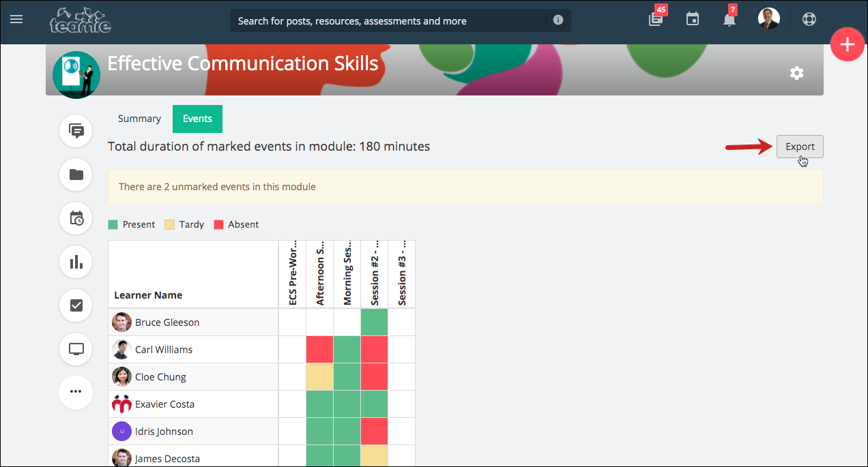Image resolution: width=868 pixels, height=467 pixels.
Task: Click the Export button
Action: click(800, 147)
